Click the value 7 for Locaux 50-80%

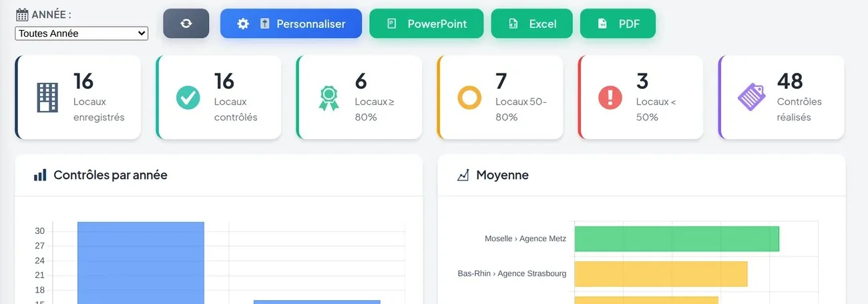click(501, 81)
